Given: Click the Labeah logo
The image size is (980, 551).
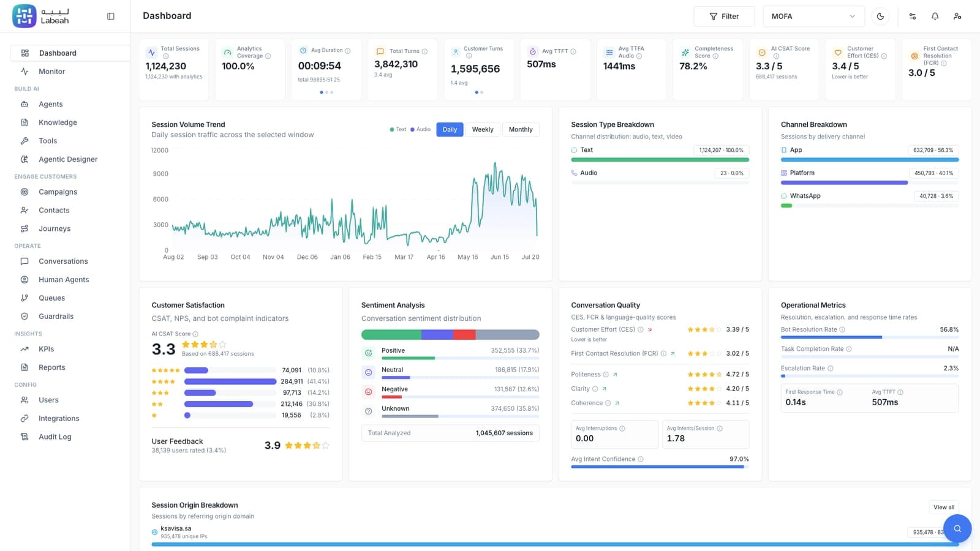Looking at the screenshot, I should point(42,16).
